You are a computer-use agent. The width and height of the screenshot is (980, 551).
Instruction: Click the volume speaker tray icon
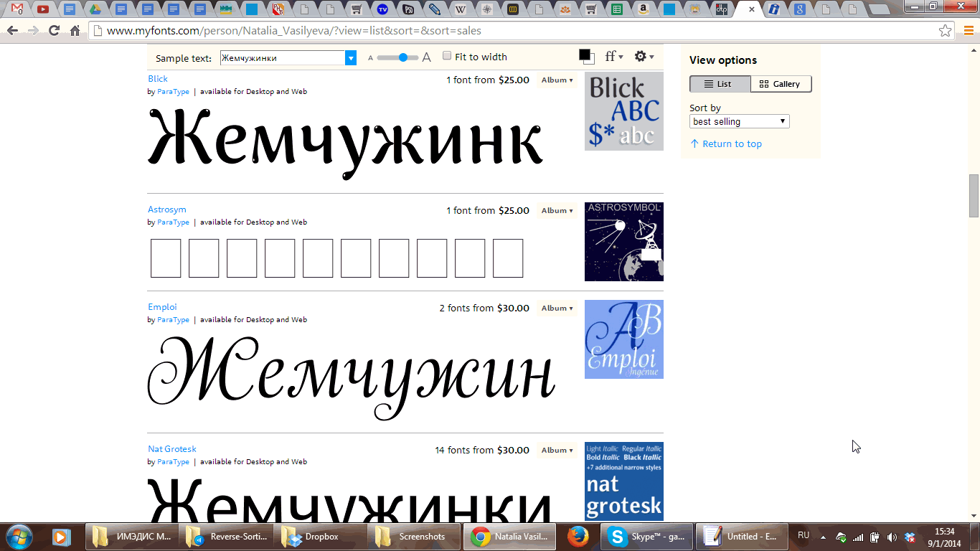click(x=892, y=537)
